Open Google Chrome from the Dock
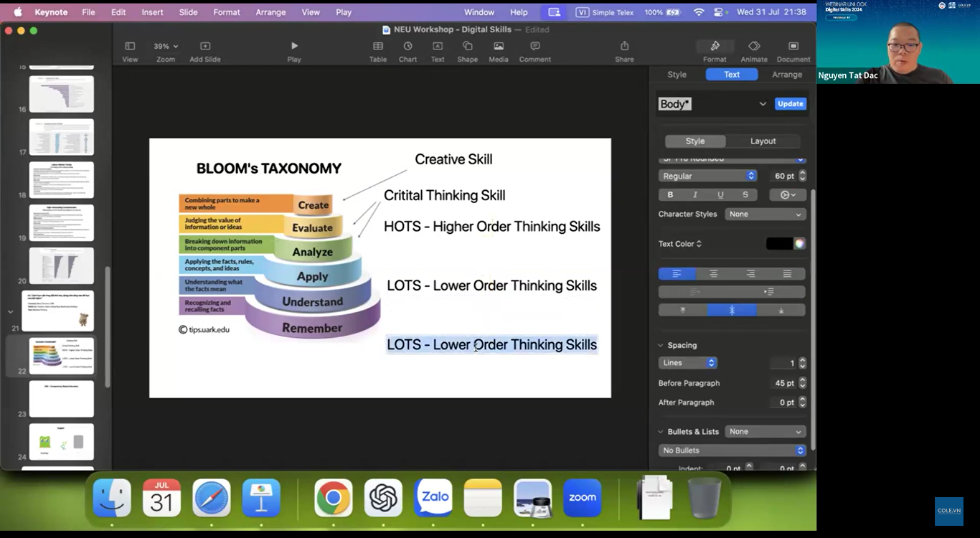Screen dimensions: 980x538 pyautogui.click(x=334, y=498)
